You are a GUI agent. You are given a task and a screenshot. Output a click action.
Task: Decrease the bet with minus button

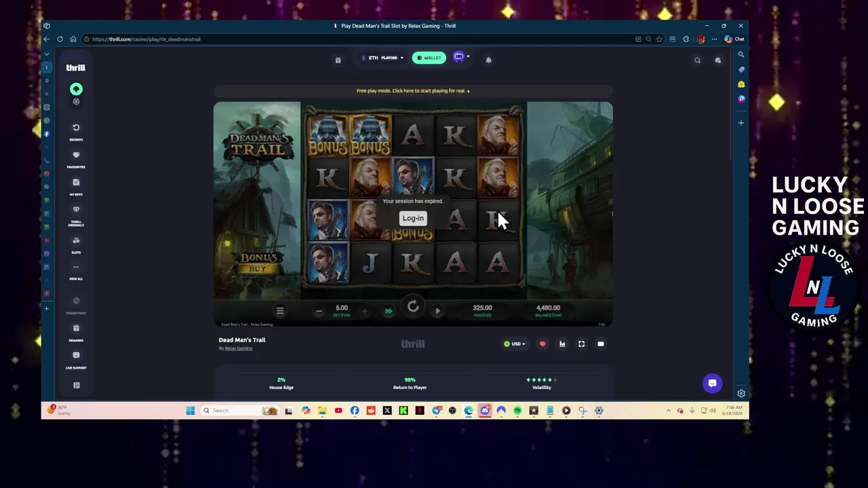click(x=319, y=311)
